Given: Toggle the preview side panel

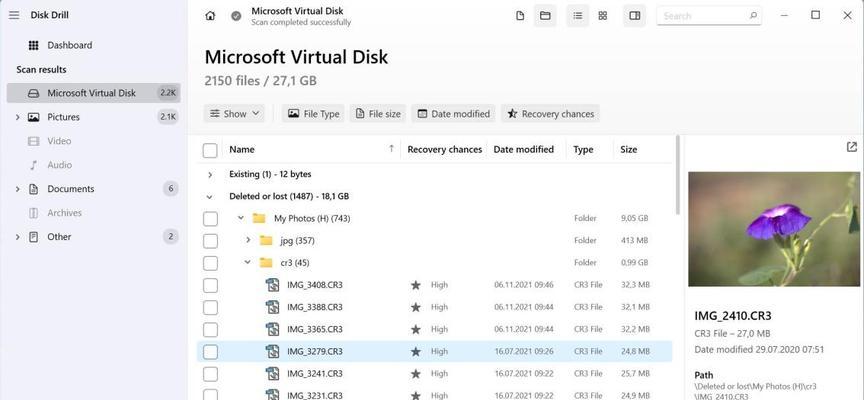Looking at the screenshot, I should (635, 16).
